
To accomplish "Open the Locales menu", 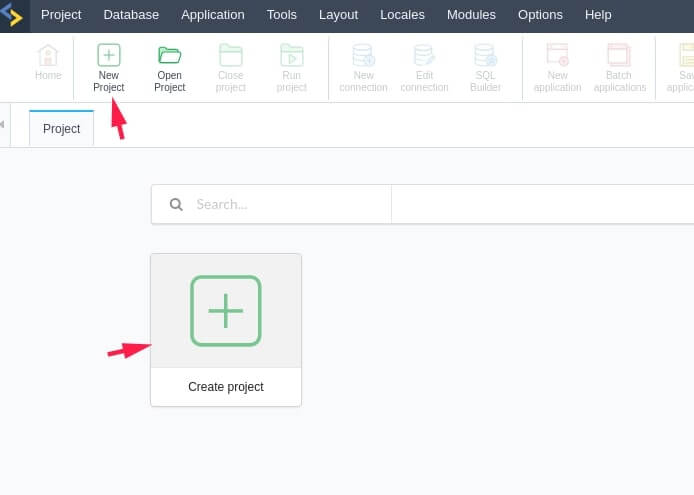I will pos(402,15).
